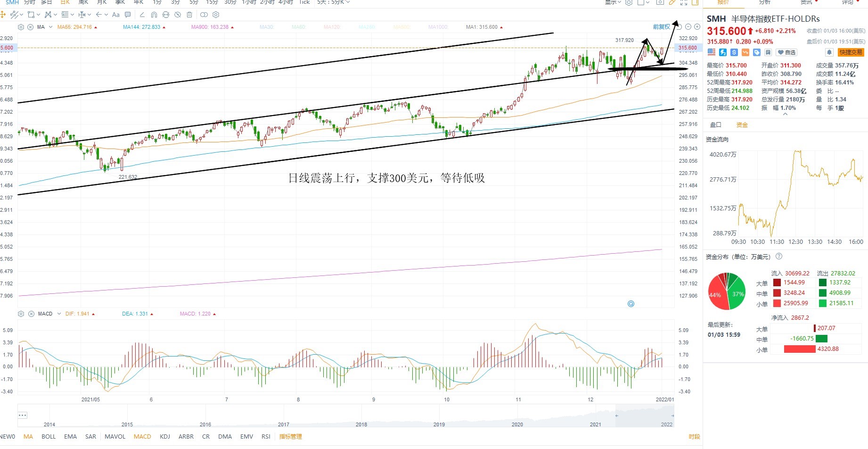Click the 指标管理 indicator management link
Screen dimensions: 868x449
point(290,437)
